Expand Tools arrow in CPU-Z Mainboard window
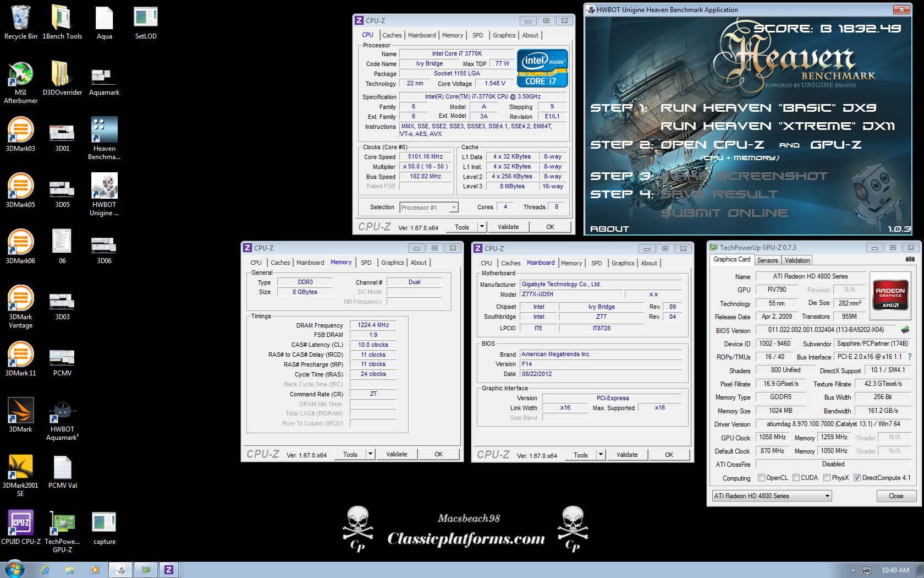Viewport: 924px width, 578px height. coord(601,455)
